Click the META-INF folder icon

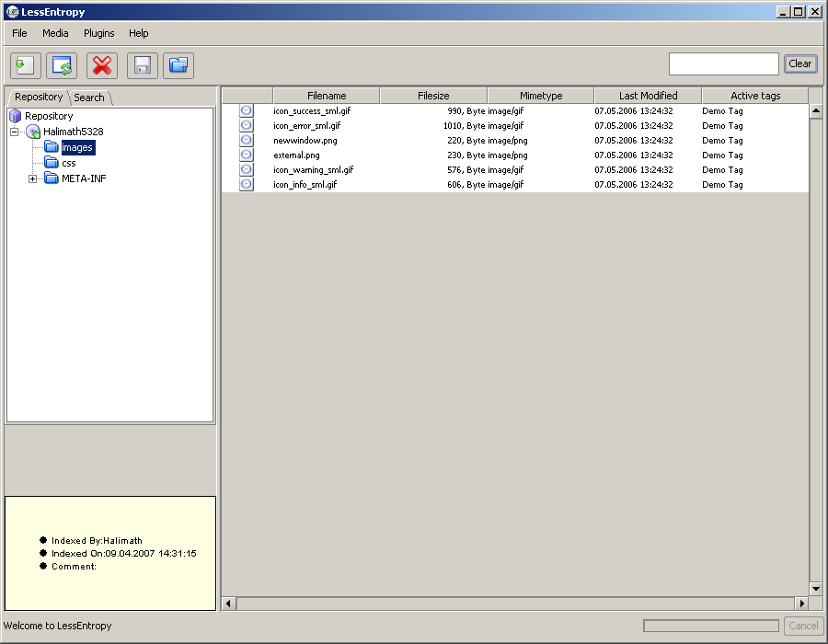52,178
